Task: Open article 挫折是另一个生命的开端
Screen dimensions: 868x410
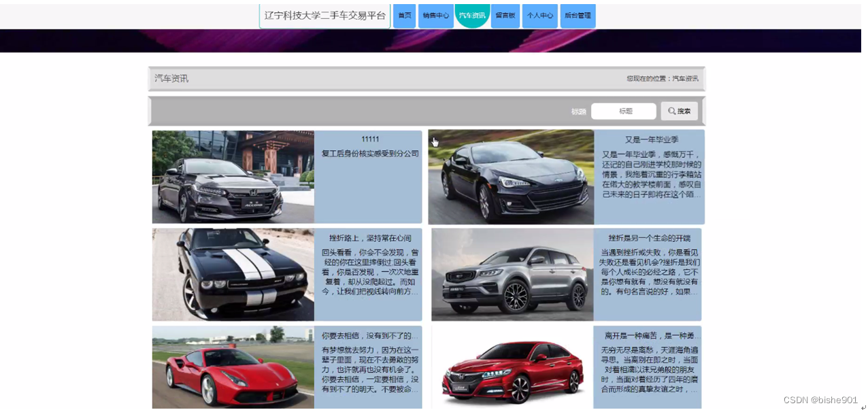Action: coord(649,238)
